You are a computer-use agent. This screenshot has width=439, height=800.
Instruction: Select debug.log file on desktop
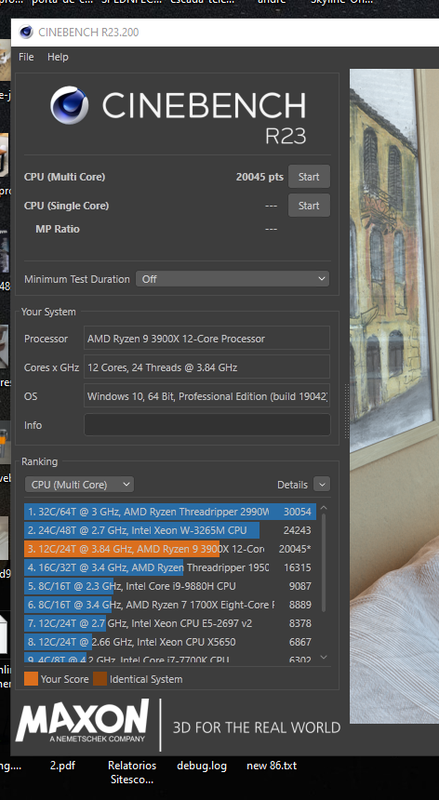(202, 766)
